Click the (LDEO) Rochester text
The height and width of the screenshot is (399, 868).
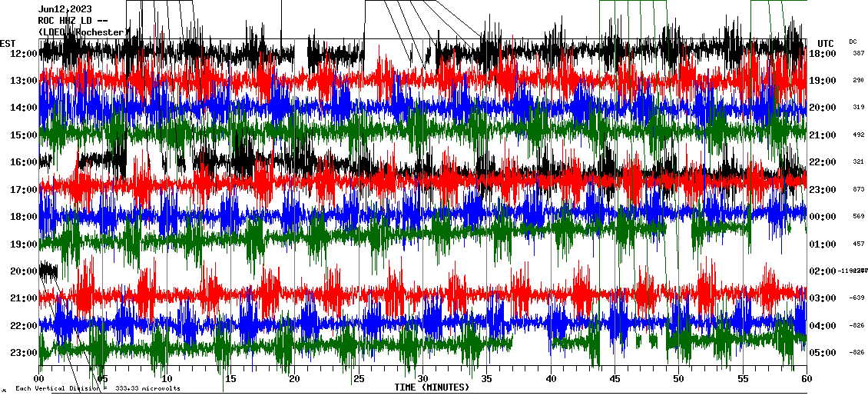click(x=81, y=32)
